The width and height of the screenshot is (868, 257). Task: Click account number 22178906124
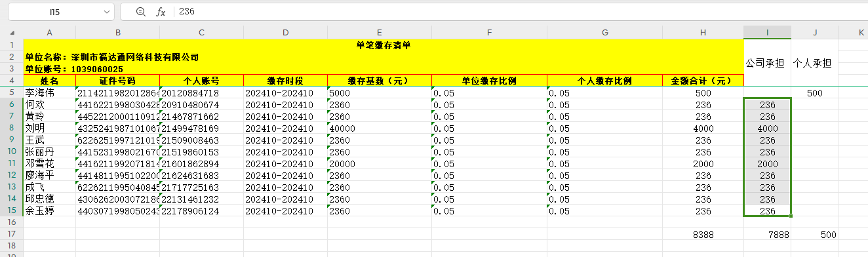(x=201, y=210)
